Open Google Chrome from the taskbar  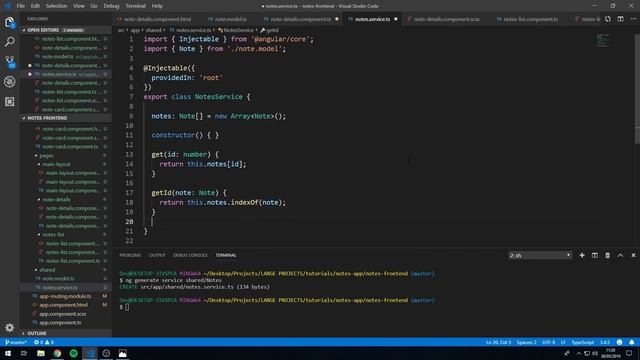[57, 353]
